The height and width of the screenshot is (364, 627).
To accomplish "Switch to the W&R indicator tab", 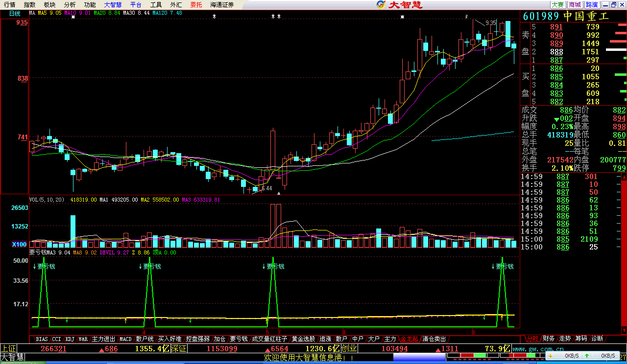I will click(x=83, y=339).
